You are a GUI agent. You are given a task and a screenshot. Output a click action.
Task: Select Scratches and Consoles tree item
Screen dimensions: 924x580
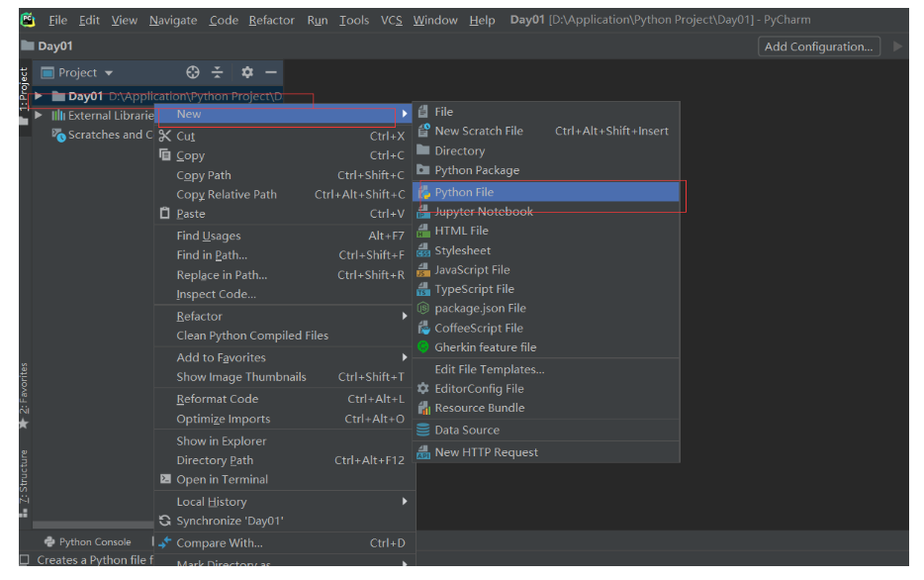click(x=101, y=135)
